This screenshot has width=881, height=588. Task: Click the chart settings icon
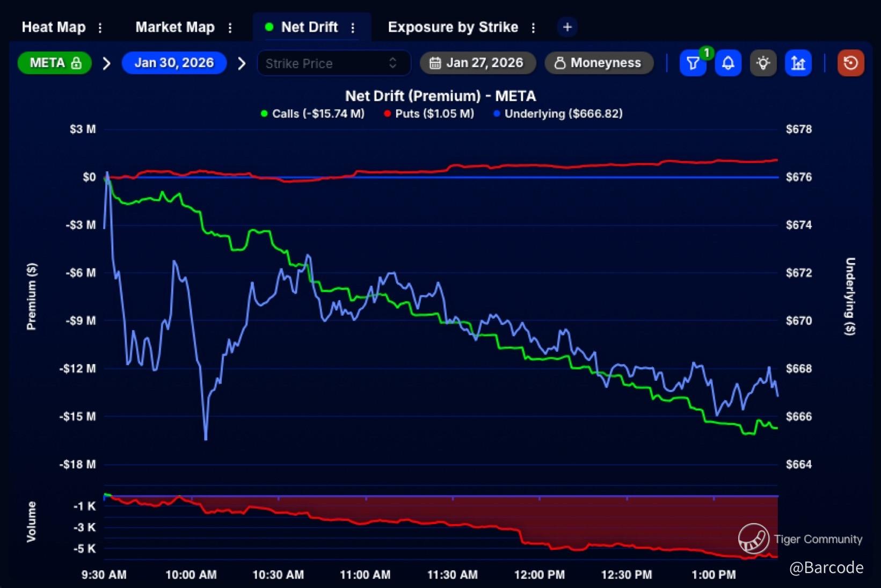pyautogui.click(x=798, y=63)
